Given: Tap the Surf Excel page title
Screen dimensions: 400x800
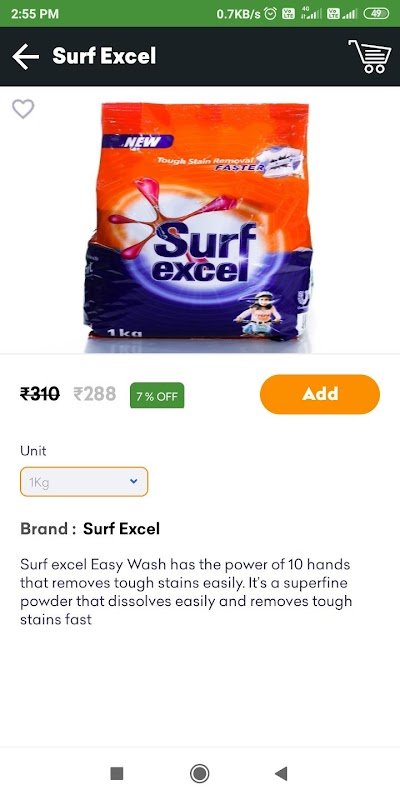Looking at the screenshot, I should click(x=104, y=56).
